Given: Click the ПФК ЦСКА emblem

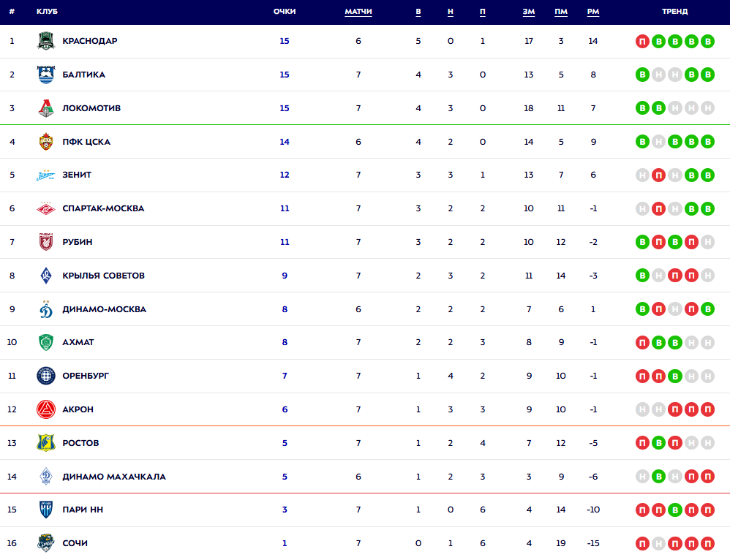Looking at the screenshot, I should 46,142.
